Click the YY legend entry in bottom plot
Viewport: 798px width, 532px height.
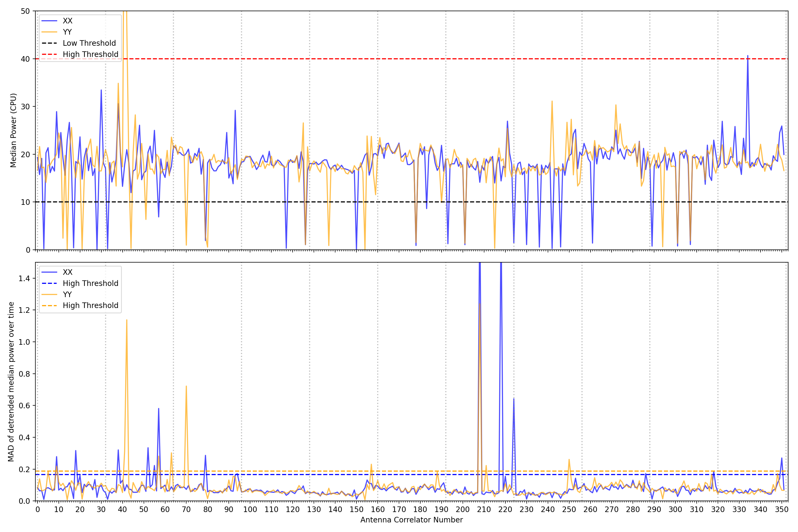click(68, 294)
